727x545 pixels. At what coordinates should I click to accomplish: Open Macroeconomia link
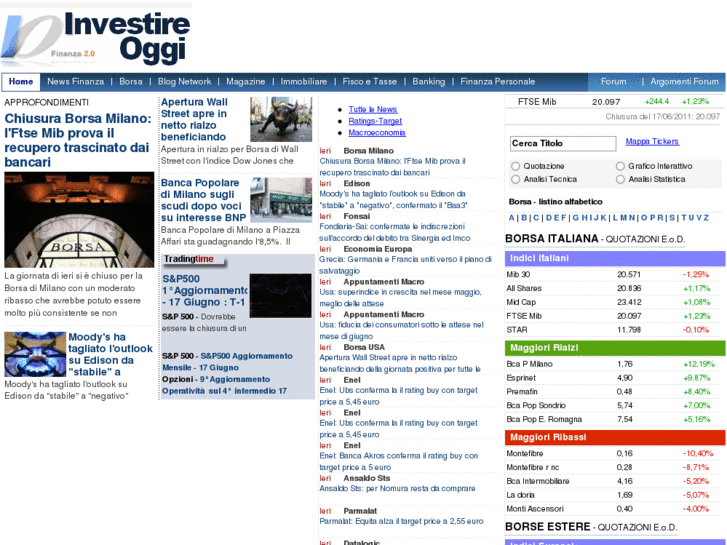377,133
